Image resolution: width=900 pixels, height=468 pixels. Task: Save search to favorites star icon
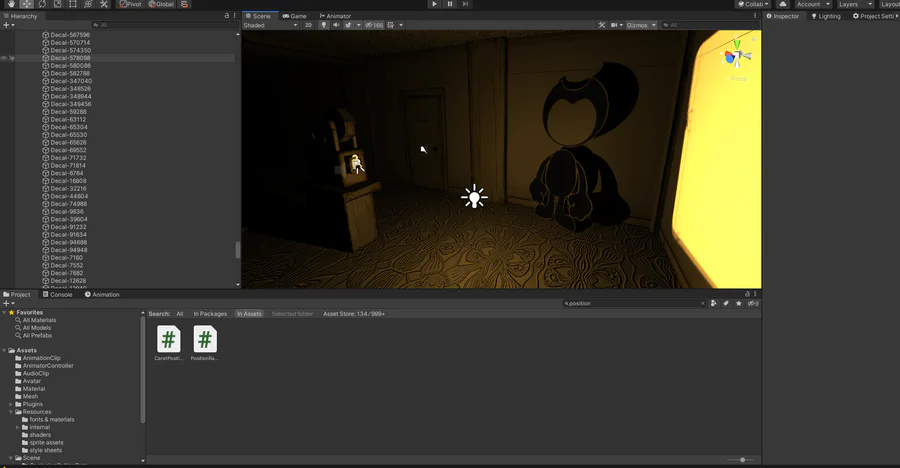739,303
